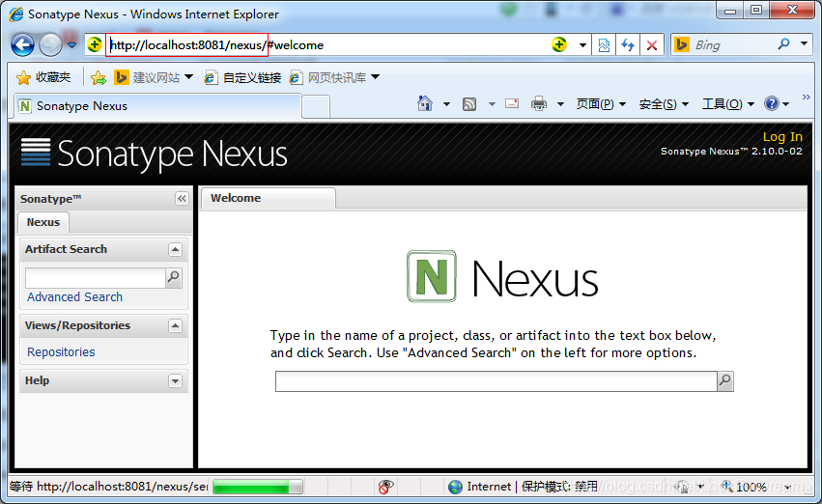Select the Welcome tab
Image resolution: width=822 pixels, height=504 pixels.
coord(268,199)
